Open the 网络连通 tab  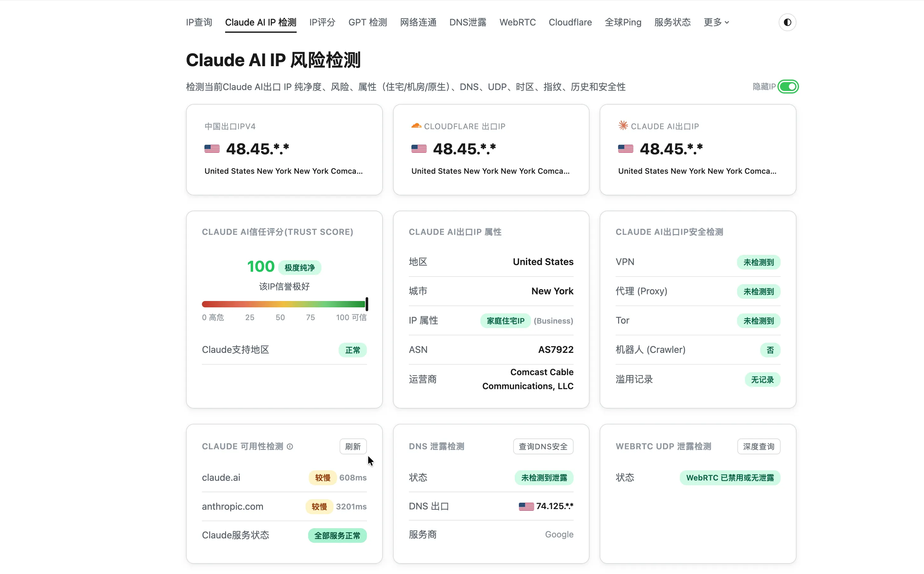(418, 22)
